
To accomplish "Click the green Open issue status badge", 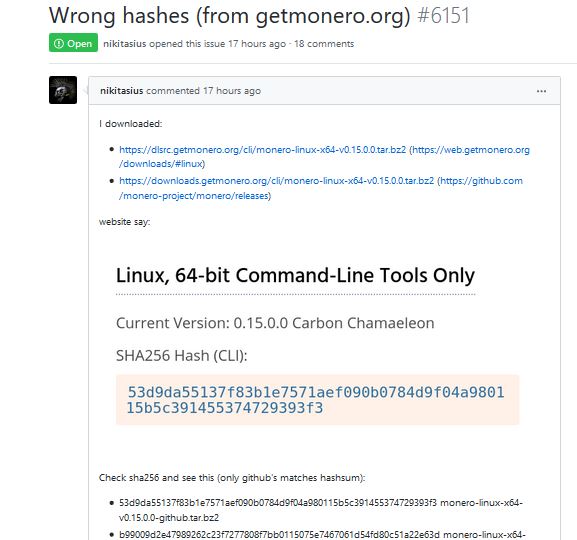I will click(x=73, y=43).
